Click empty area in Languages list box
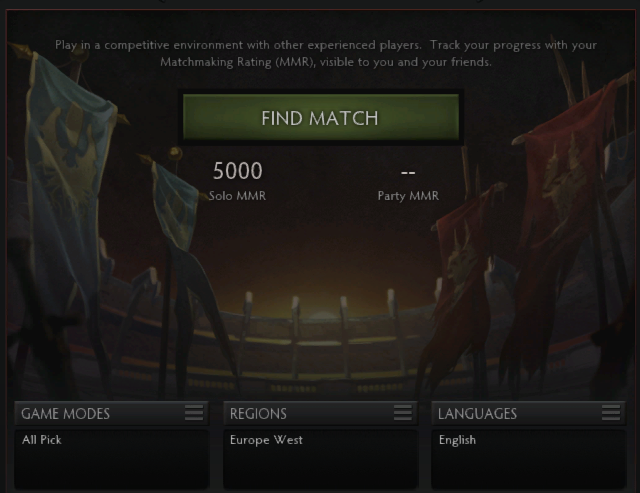 tap(529, 469)
